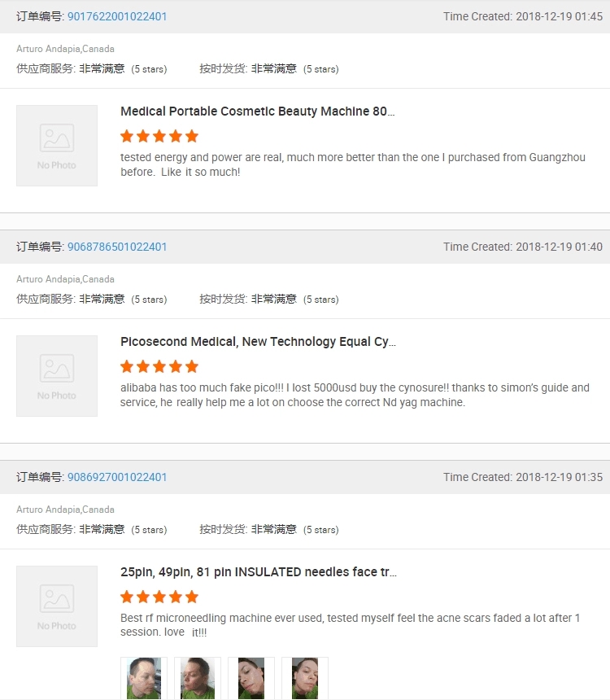
Task: Open order number 9017622001022401 link
Action: (x=117, y=16)
